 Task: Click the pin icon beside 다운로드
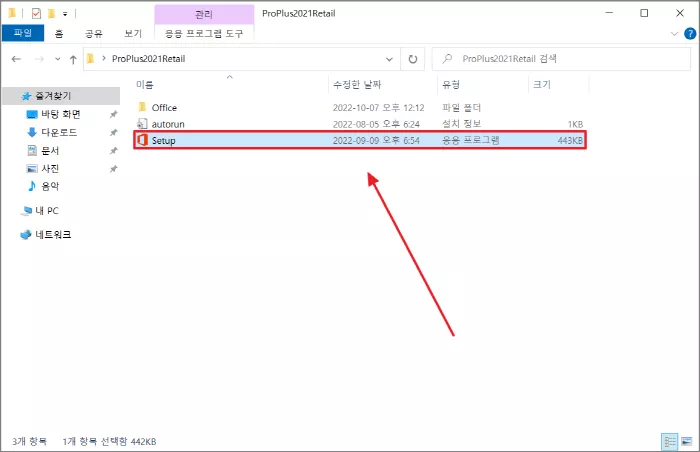[x=113, y=133]
